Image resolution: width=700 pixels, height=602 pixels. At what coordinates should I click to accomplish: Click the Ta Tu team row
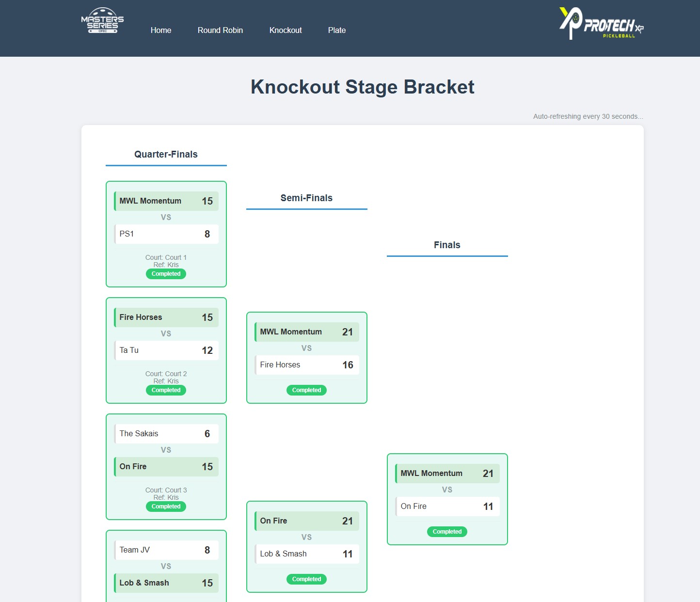tap(166, 350)
